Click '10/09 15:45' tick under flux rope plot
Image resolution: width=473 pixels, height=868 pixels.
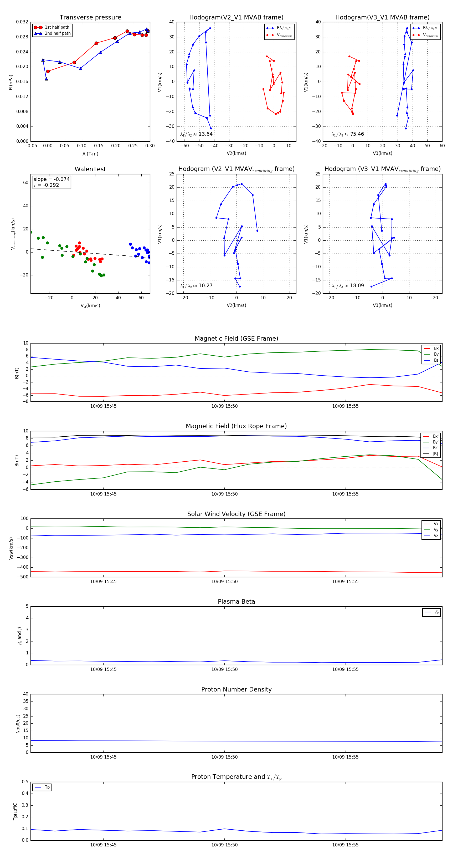[103, 494]
